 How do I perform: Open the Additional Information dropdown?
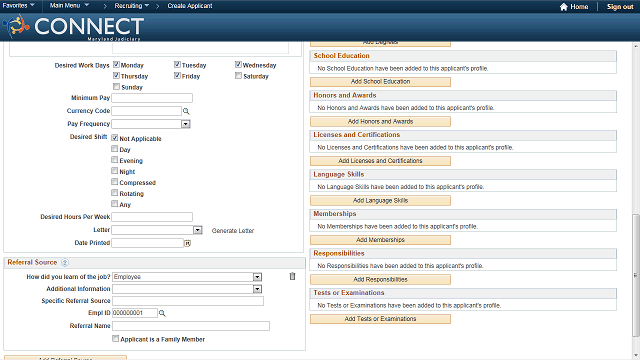tap(257, 289)
